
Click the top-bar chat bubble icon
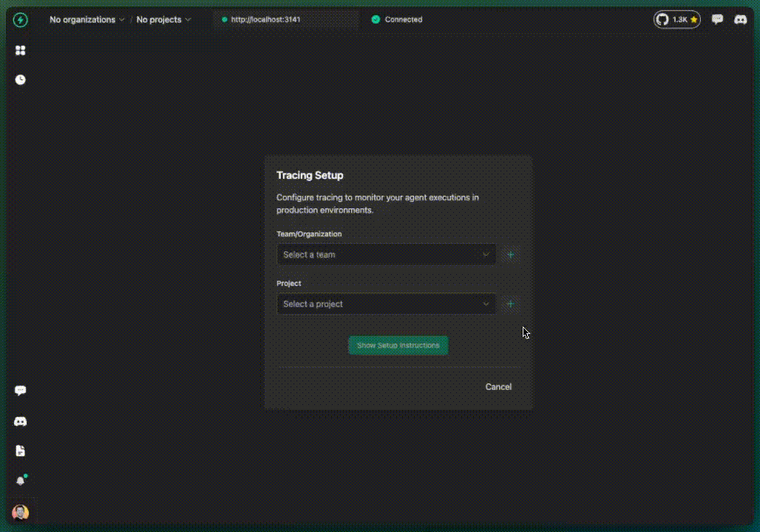[717, 19]
